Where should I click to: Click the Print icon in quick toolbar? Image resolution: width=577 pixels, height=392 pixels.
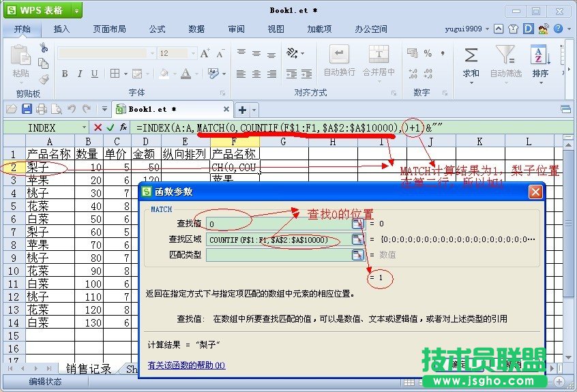click(42, 109)
